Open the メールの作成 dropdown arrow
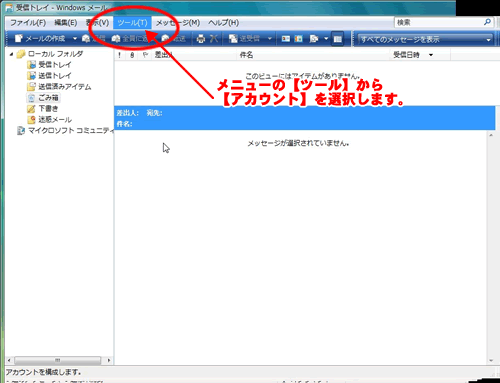This screenshot has height=383, width=500. 75,39
